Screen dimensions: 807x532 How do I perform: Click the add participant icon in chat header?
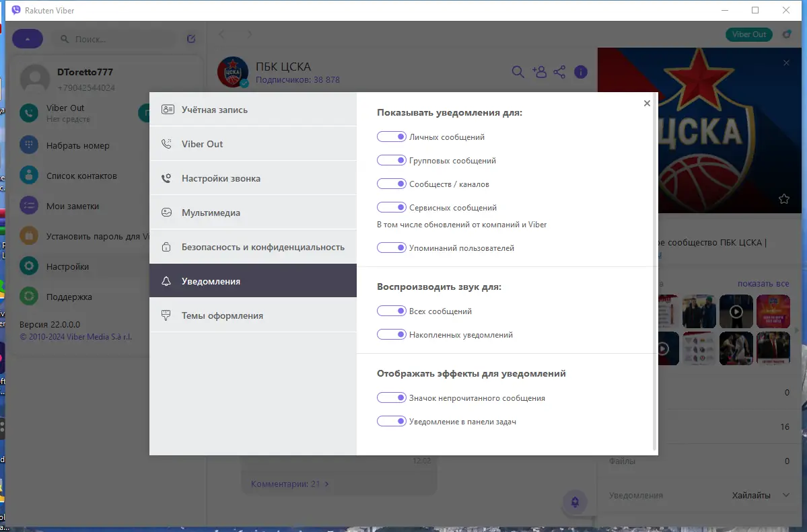pyautogui.click(x=539, y=72)
